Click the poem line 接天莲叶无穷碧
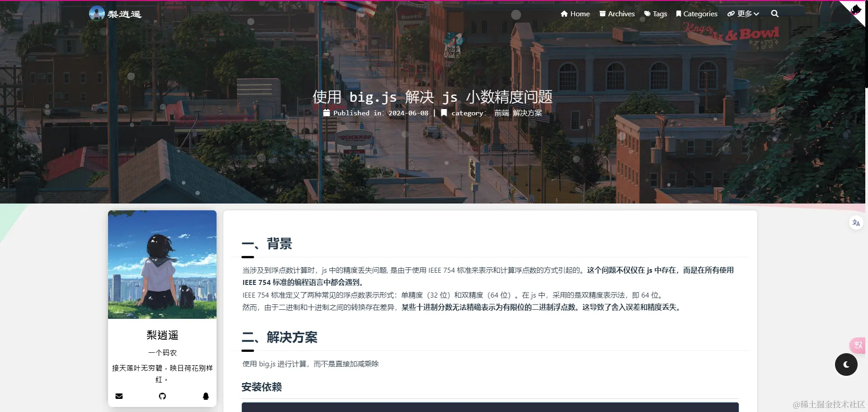 (137, 368)
